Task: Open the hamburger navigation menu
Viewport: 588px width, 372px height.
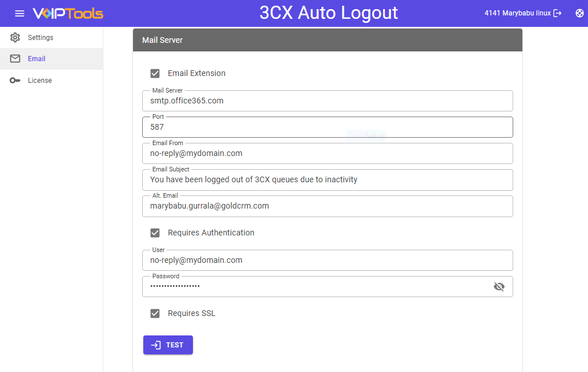Action: pyautogui.click(x=19, y=13)
